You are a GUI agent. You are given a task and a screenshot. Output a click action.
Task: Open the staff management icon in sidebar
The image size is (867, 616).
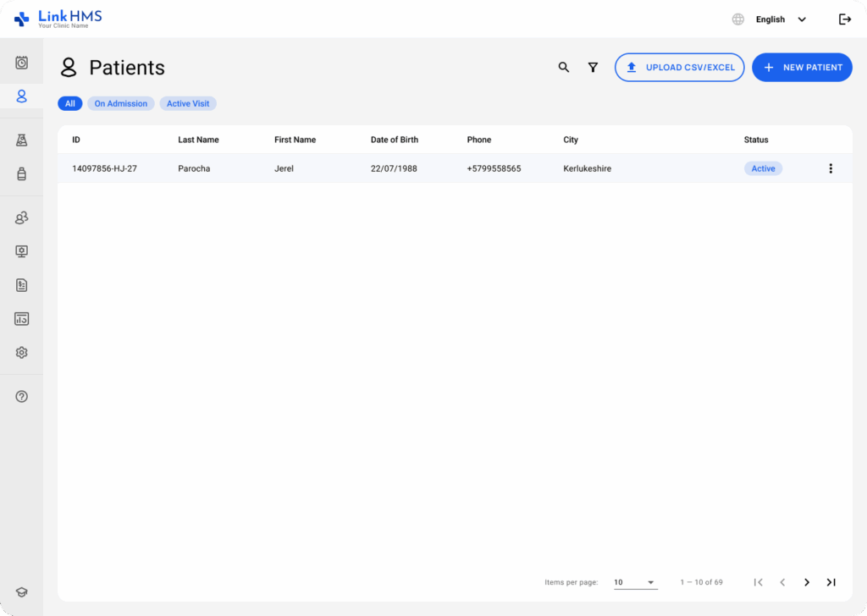point(21,217)
